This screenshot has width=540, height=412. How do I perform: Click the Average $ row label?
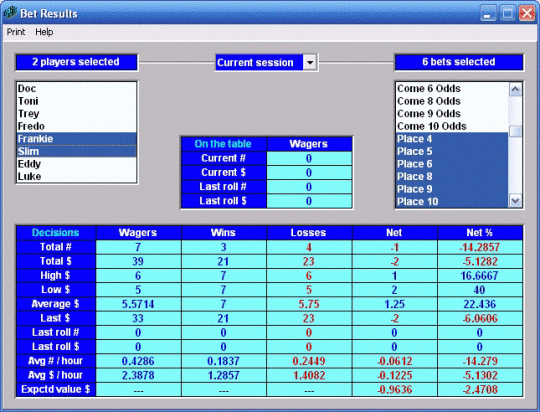coord(55,304)
